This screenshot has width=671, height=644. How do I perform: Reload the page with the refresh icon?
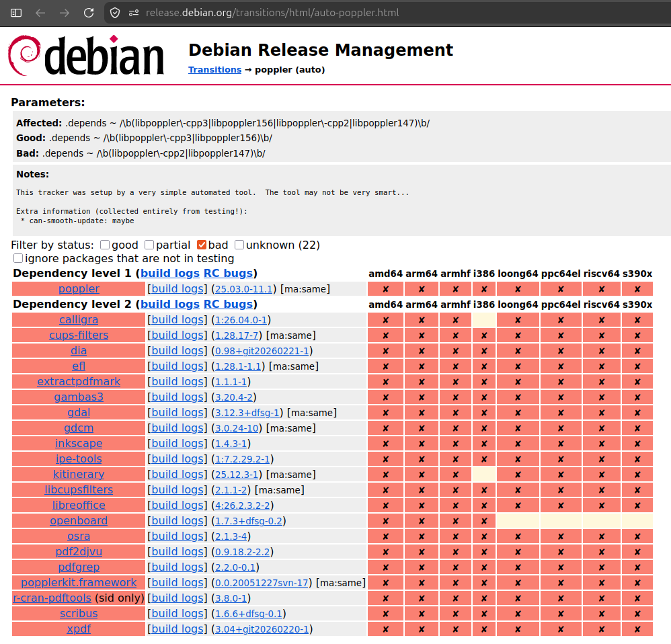pyautogui.click(x=89, y=13)
